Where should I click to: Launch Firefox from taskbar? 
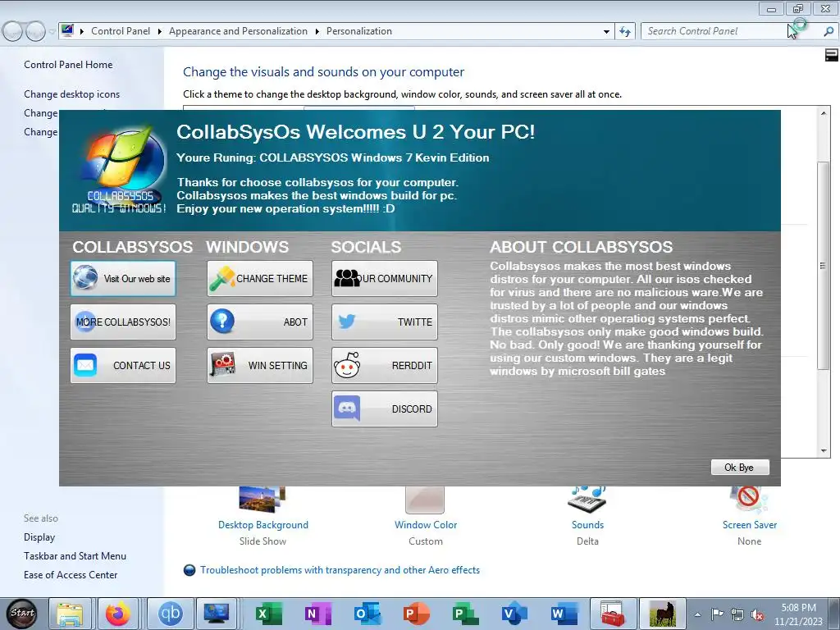[117, 614]
